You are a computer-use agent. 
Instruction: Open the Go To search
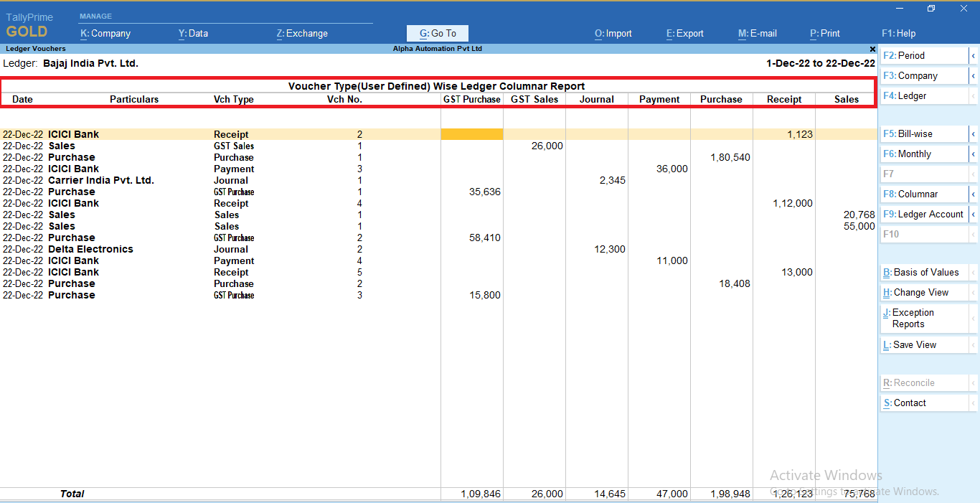[x=437, y=33]
